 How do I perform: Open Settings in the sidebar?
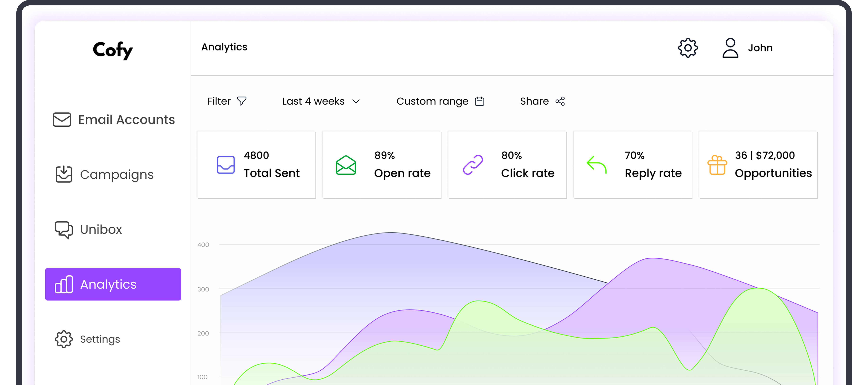pyautogui.click(x=88, y=339)
